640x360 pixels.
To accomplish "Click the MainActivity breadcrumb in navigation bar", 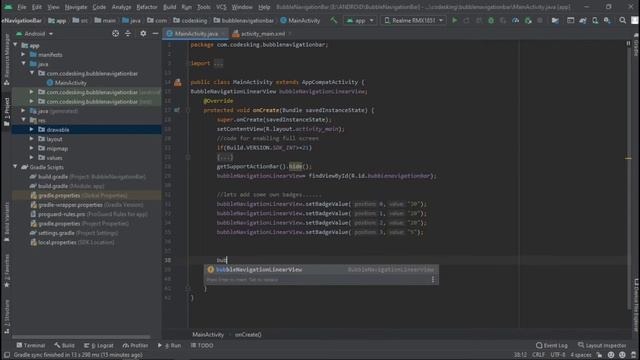I will [300, 20].
